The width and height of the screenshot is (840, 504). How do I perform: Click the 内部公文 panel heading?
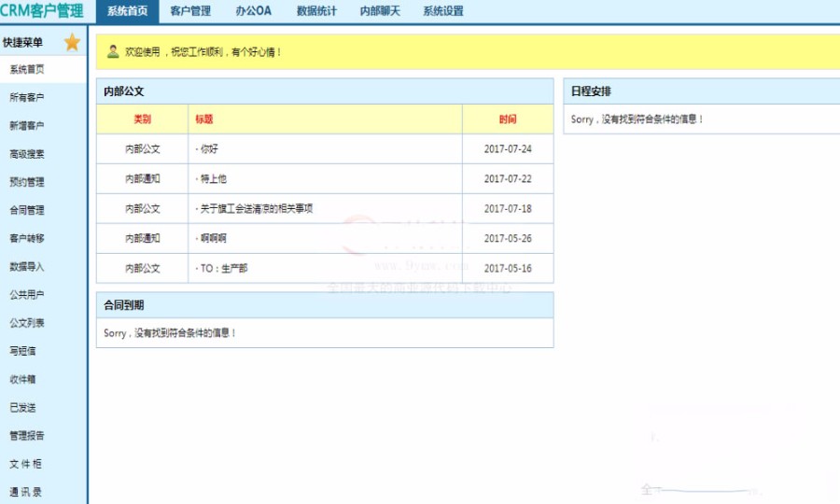point(124,91)
